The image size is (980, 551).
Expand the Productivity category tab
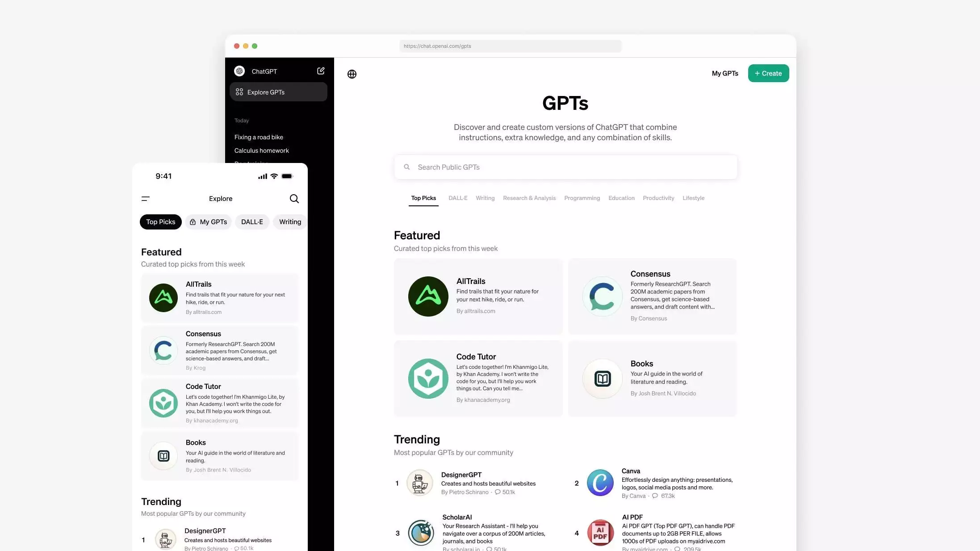tap(658, 198)
